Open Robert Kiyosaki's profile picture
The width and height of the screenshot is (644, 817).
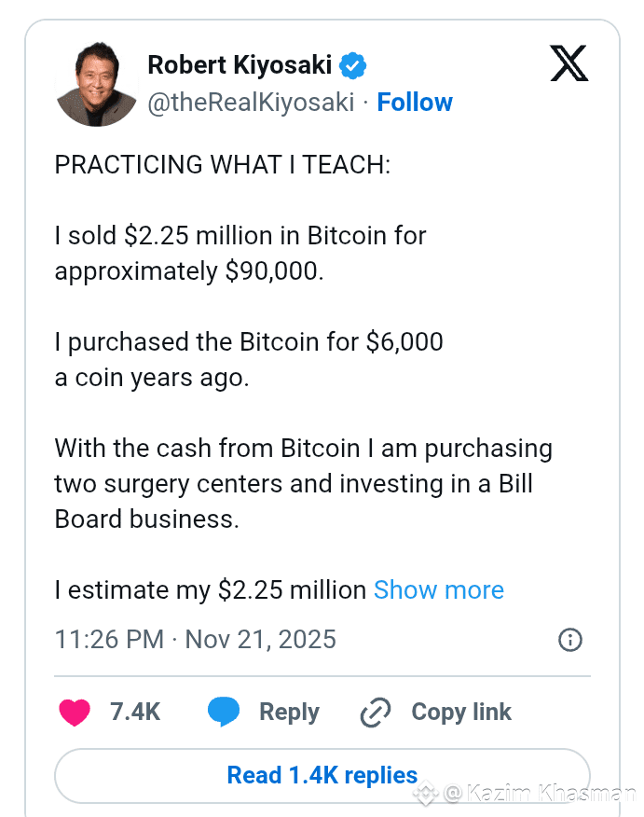point(98,84)
